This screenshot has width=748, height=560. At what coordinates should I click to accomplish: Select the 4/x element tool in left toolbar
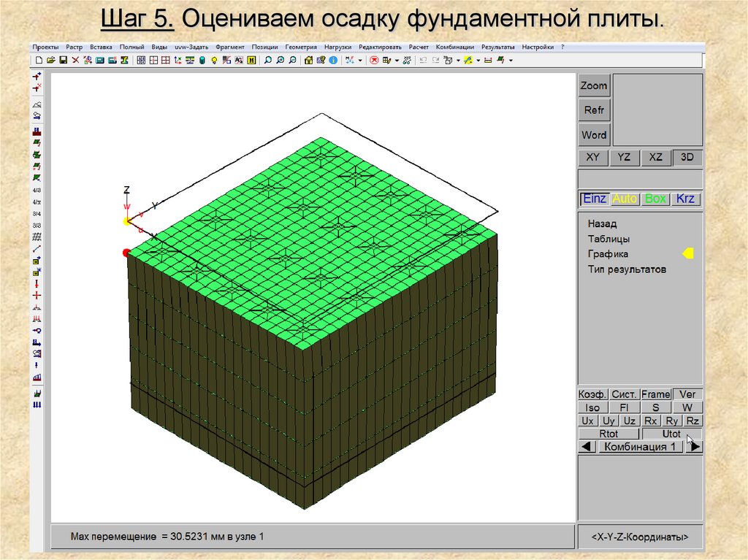[37, 202]
